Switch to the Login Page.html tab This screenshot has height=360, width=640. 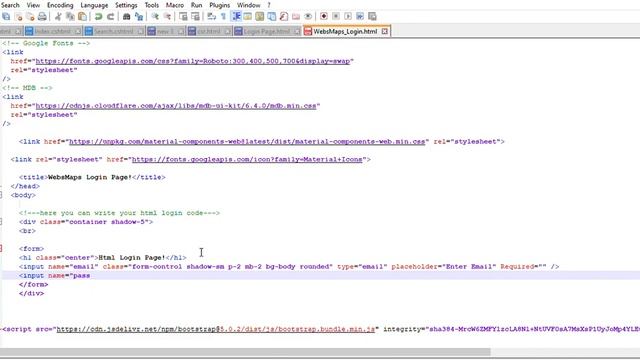click(267, 31)
